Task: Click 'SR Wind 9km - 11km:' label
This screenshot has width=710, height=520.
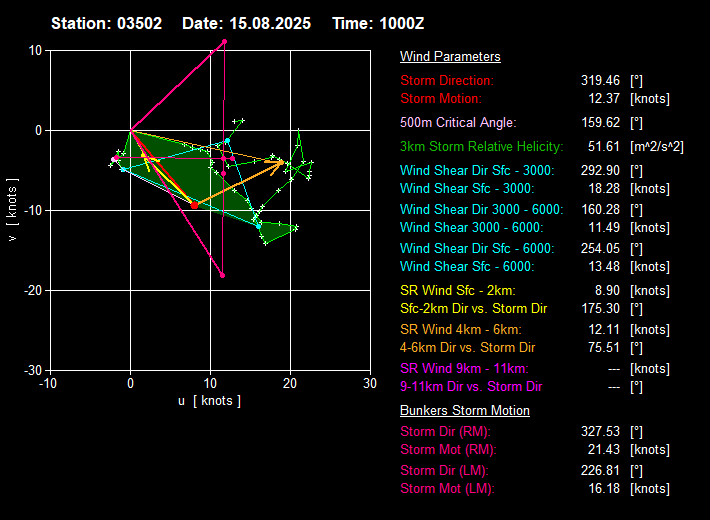Action: tap(464, 369)
